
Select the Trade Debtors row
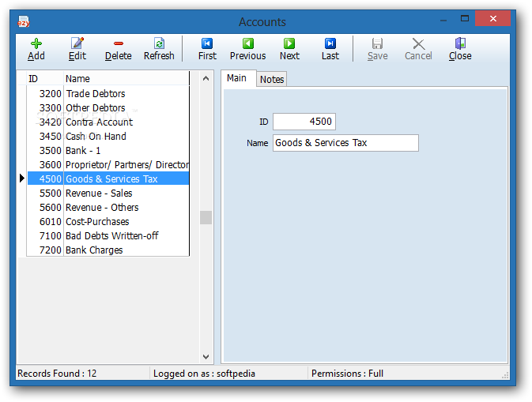click(108, 93)
